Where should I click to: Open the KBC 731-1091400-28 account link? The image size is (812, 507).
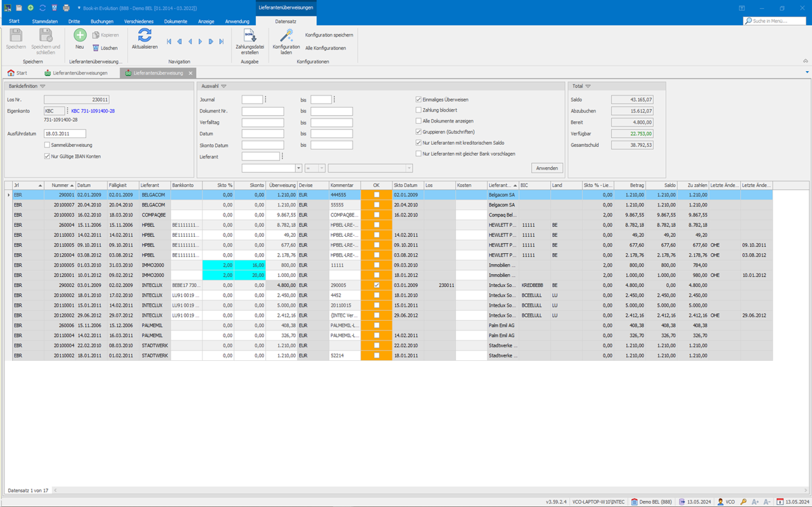click(x=93, y=111)
